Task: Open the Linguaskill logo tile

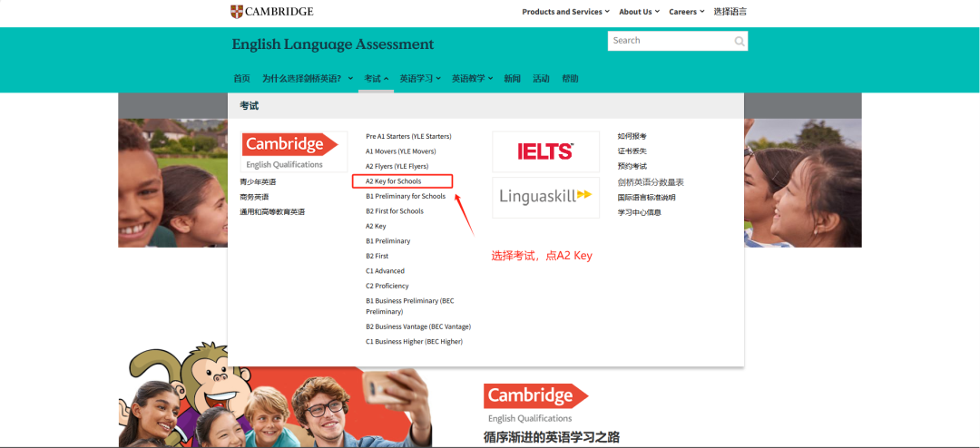Action: pos(545,196)
